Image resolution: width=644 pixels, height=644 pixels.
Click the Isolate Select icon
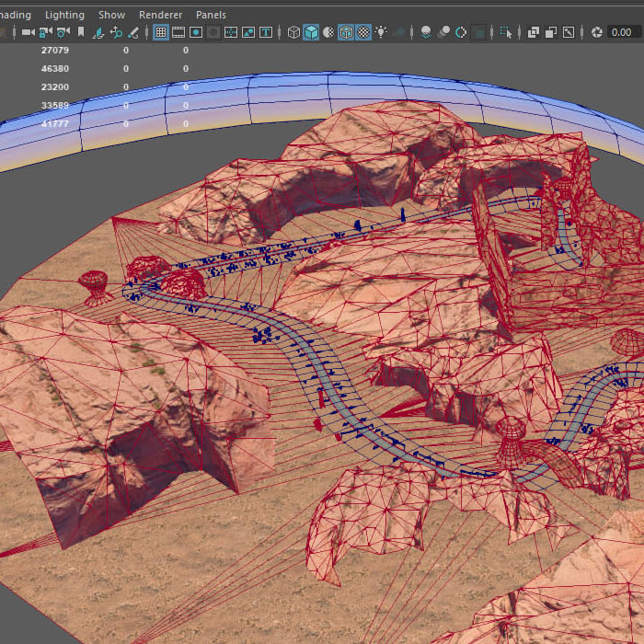[506, 32]
